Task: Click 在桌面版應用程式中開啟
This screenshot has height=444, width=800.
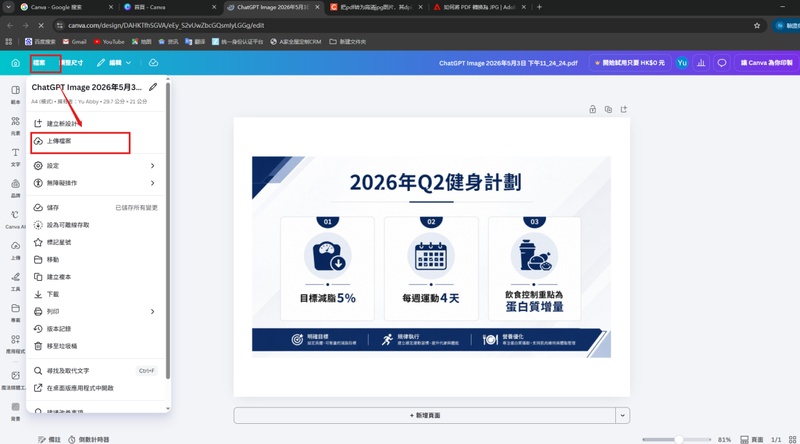Action: 96,388
